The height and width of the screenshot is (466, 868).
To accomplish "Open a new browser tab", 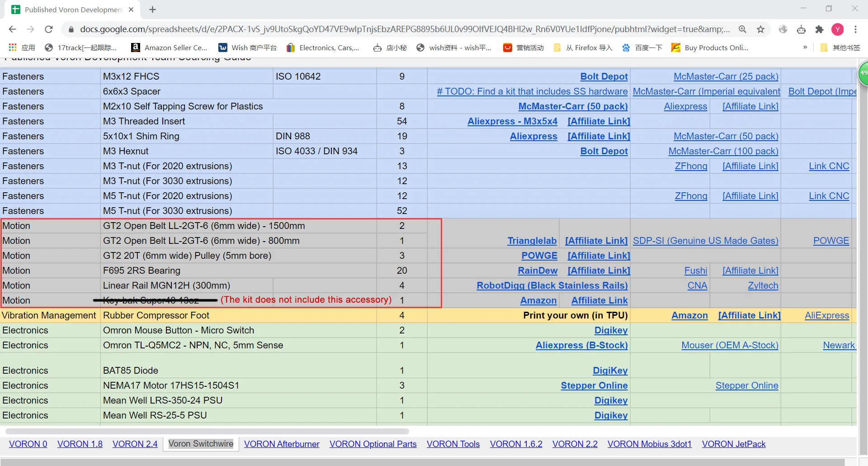I will click(x=153, y=10).
